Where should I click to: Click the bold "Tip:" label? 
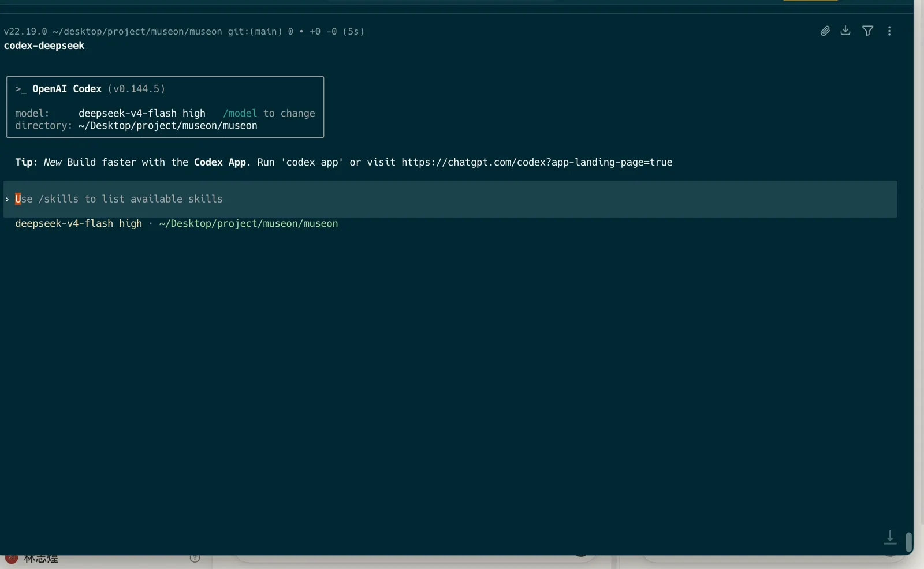tap(26, 162)
